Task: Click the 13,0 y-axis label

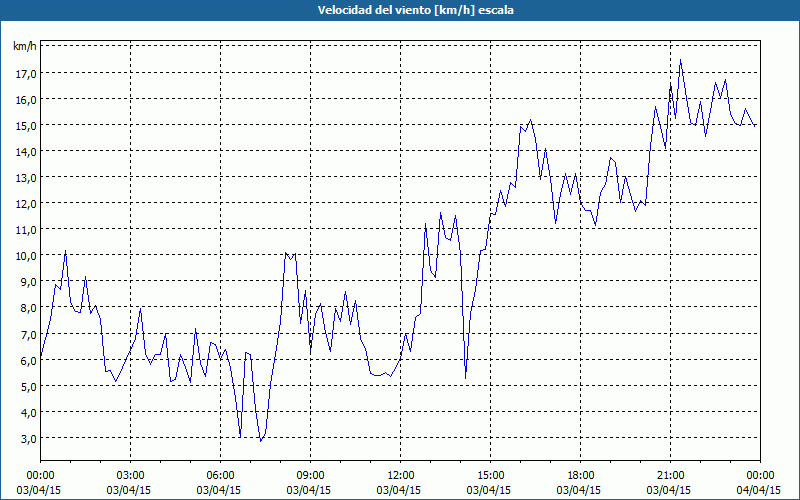Action: point(26,178)
